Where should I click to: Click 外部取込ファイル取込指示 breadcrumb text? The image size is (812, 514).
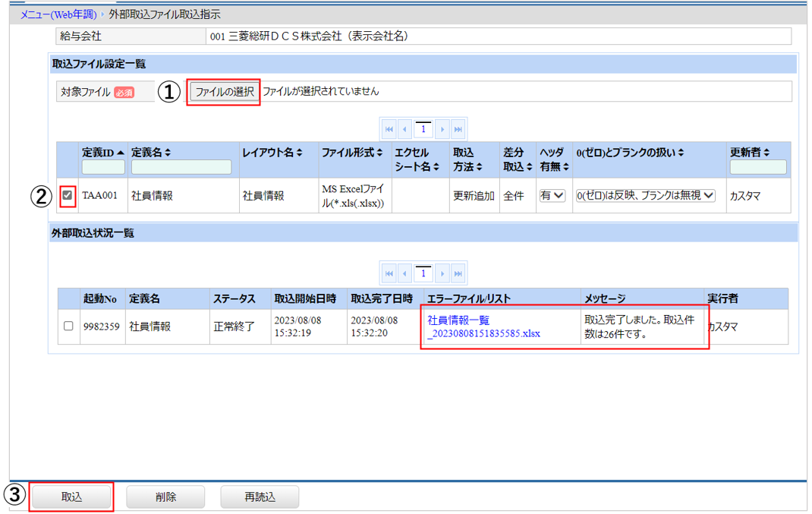coord(165,14)
